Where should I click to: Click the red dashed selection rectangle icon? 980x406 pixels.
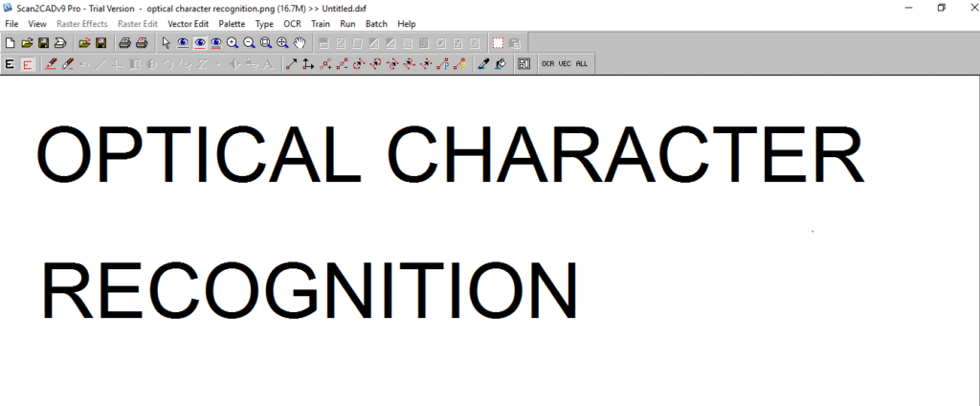click(498, 43)
